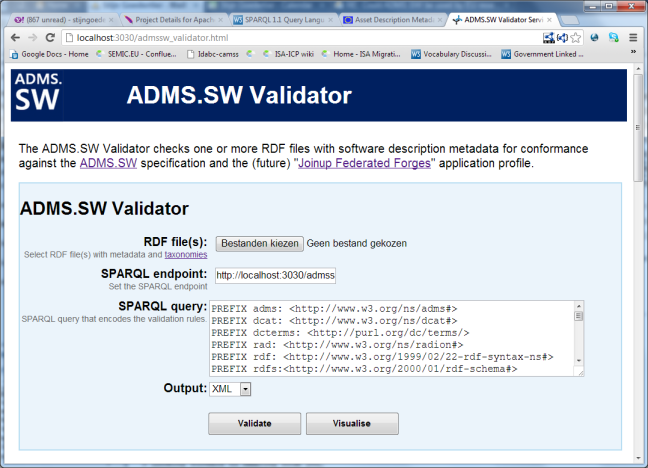Viewport: 648px width, 468px height.
Task: Click inside the SPARQL query text area
Action: (x=392, y=338)
